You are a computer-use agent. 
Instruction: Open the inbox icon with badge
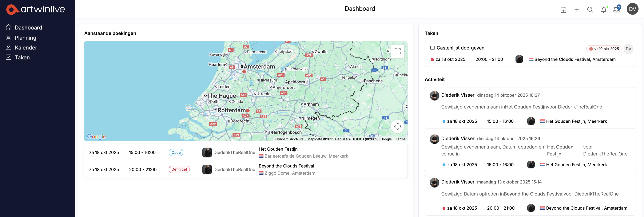point(616,10)
